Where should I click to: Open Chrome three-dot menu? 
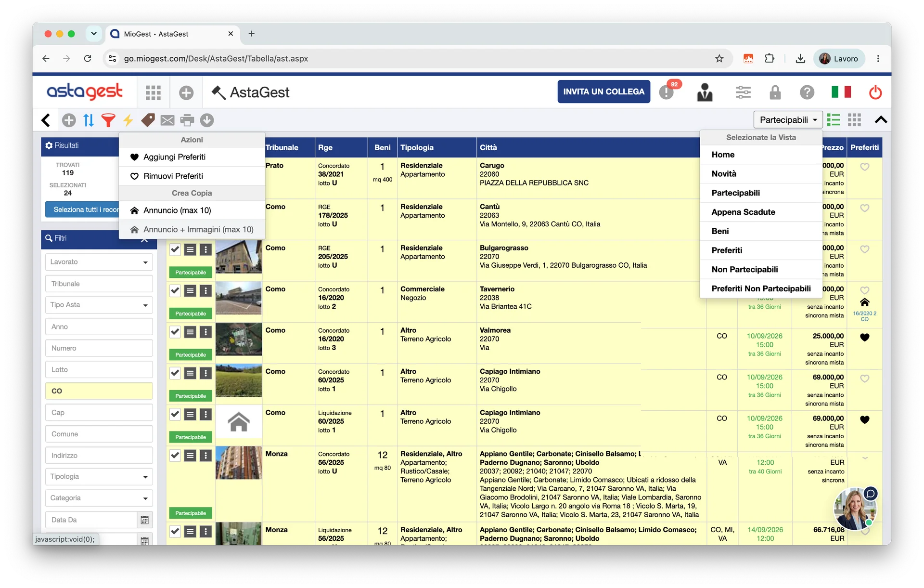coord(878,58)
